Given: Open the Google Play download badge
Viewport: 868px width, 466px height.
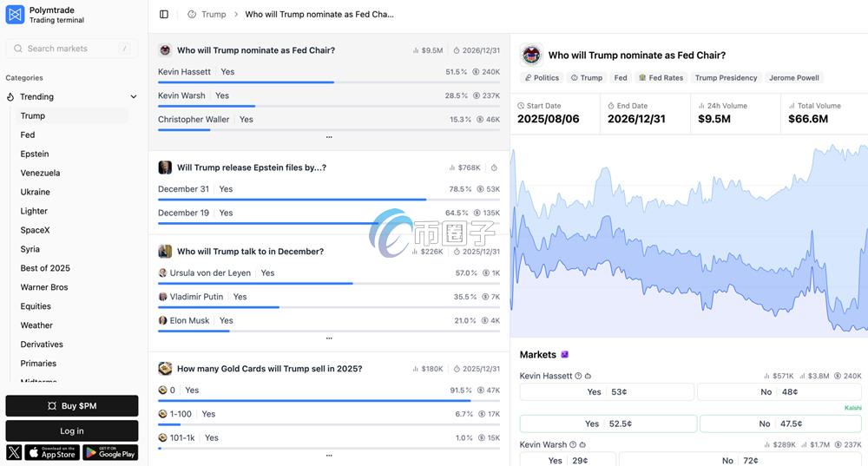Looking at the screenshot, I should 110,452.
